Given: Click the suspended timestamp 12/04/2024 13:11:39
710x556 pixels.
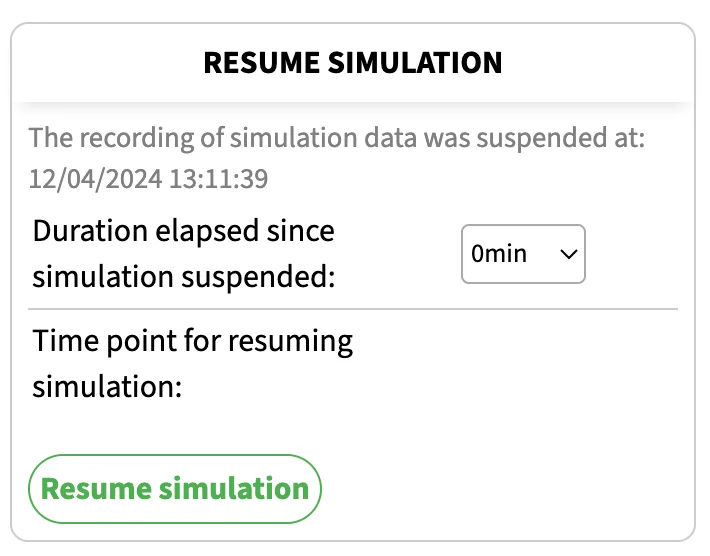Looking at the screenshot, I should tap(149, 178).
